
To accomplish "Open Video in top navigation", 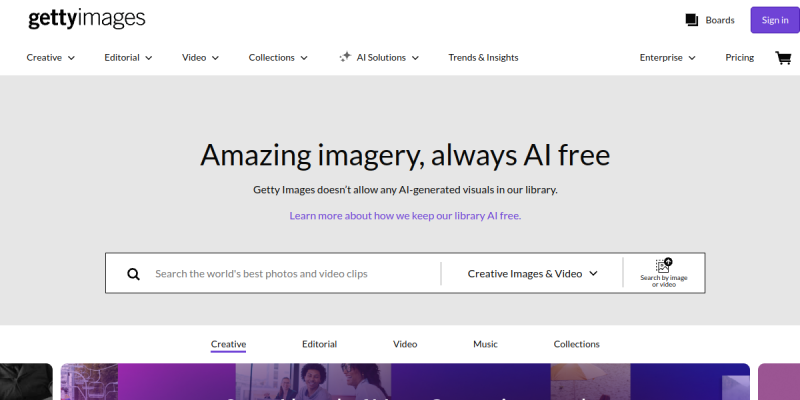I will 194,58.
